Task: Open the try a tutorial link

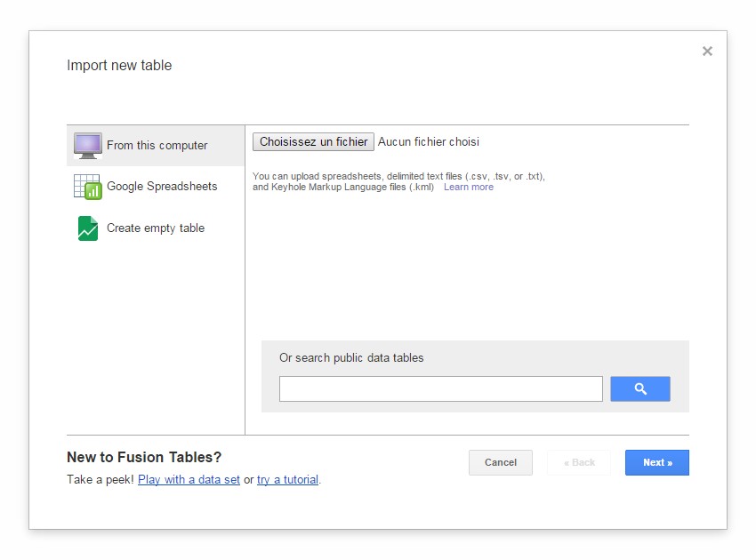Action: pos(288,479)
